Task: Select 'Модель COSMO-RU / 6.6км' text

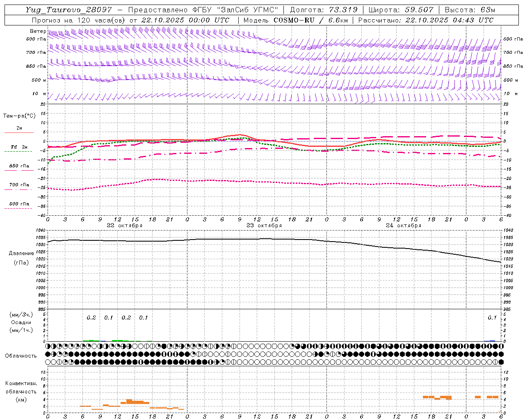Action: point(295,20)
